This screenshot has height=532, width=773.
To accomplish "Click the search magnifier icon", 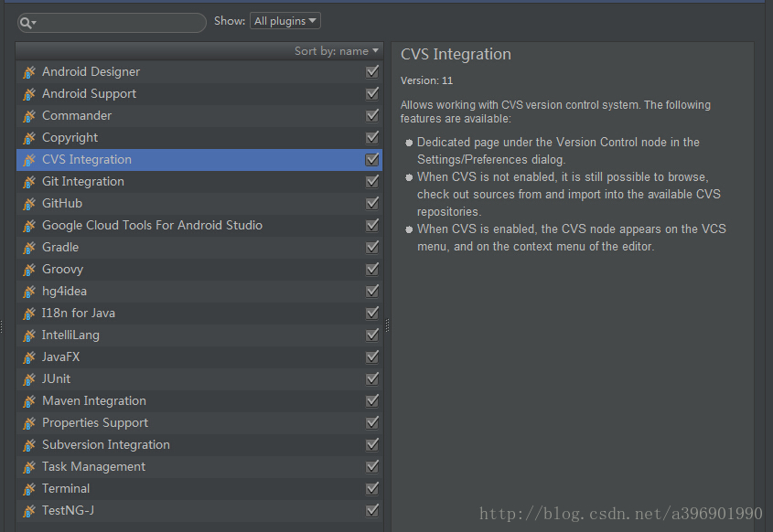I will [x=26, y=23].
